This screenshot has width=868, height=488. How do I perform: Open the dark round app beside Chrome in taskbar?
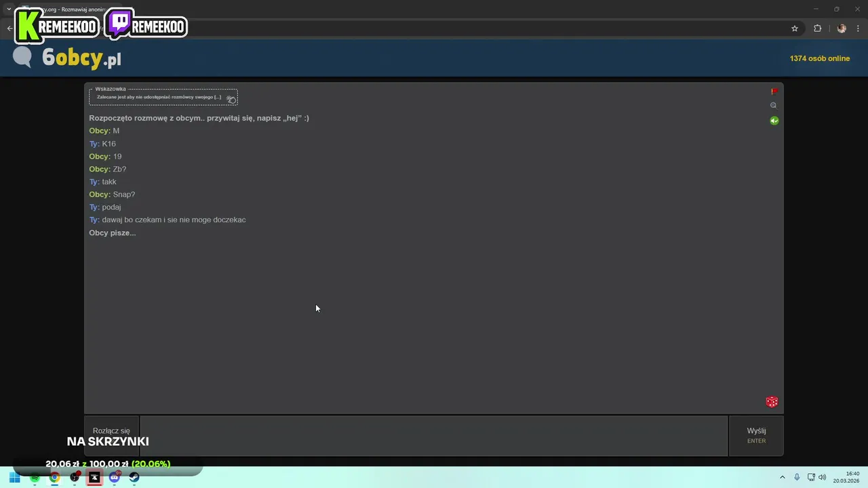click(x=75, y=477)
